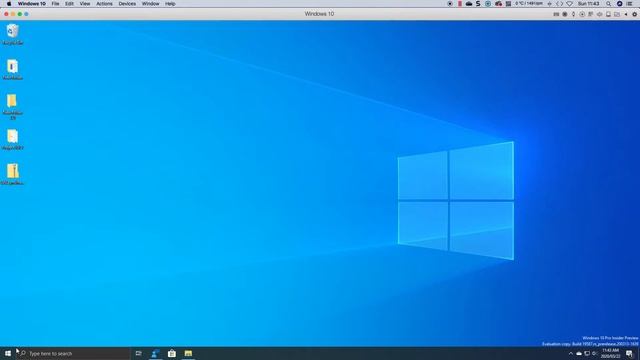Open the taskbar clock and date
This screenshot has width=640, height=360.
tap(611, 353)
